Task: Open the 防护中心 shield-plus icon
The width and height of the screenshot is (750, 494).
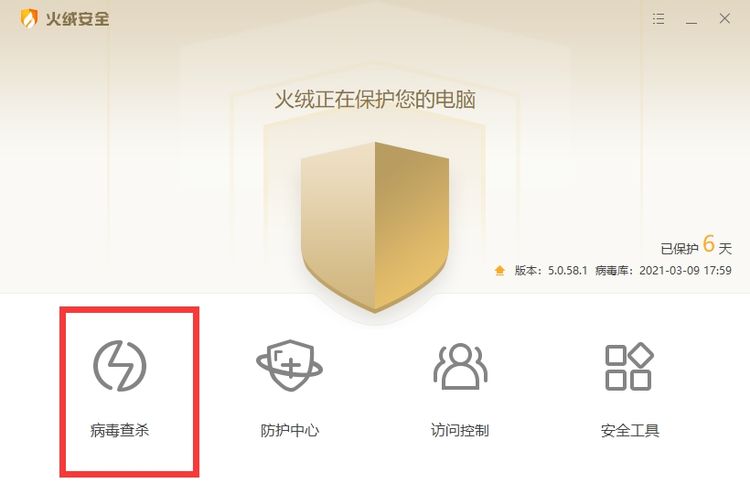Action: [x=289, y=366]
